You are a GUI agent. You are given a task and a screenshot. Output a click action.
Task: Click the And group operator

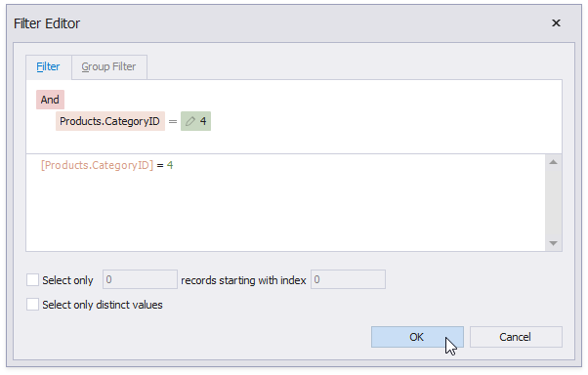coord(50,100)
